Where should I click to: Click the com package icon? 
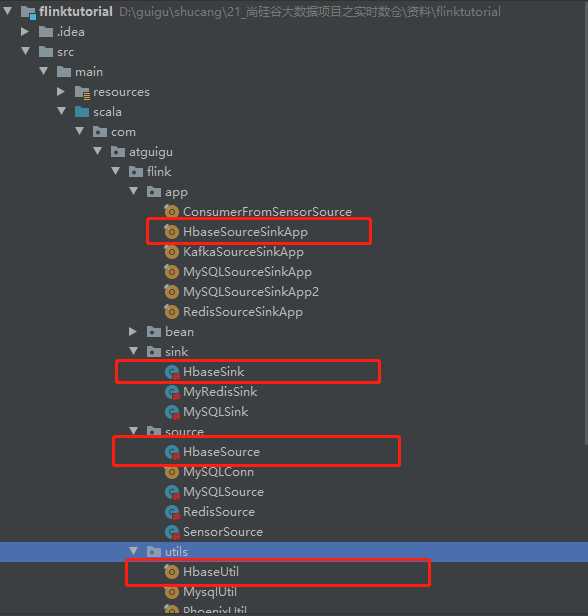(x=100, y=132)
